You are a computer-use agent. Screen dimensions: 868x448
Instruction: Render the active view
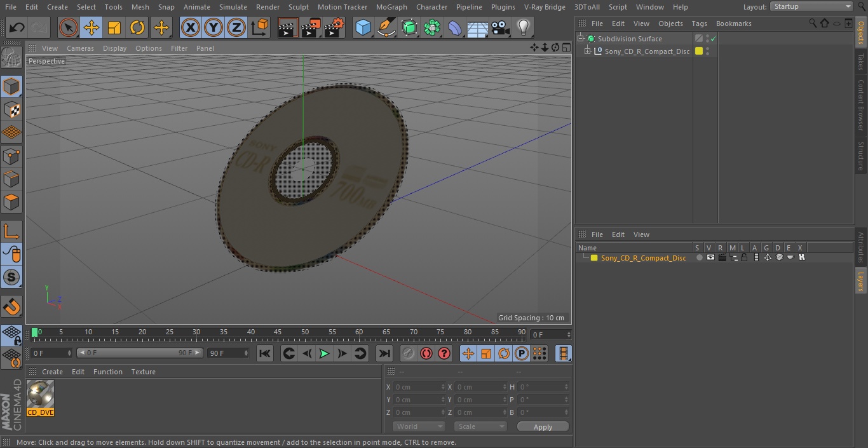pos(288,28)
